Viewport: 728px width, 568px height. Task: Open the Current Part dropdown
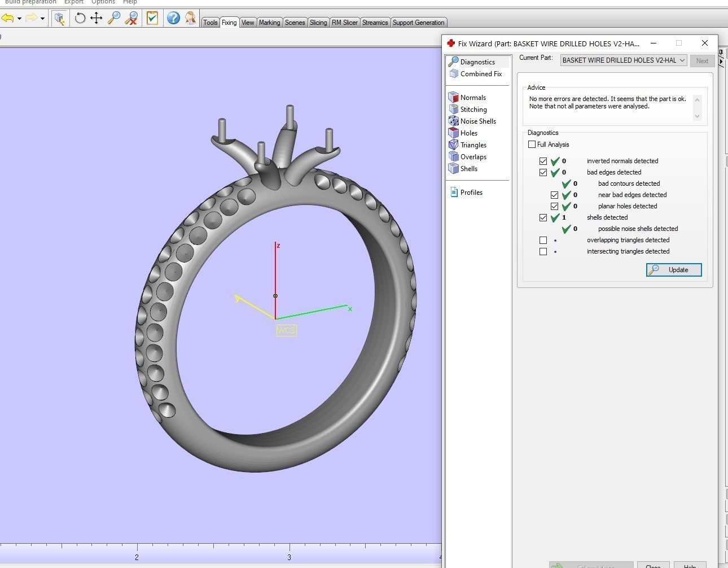624,60
